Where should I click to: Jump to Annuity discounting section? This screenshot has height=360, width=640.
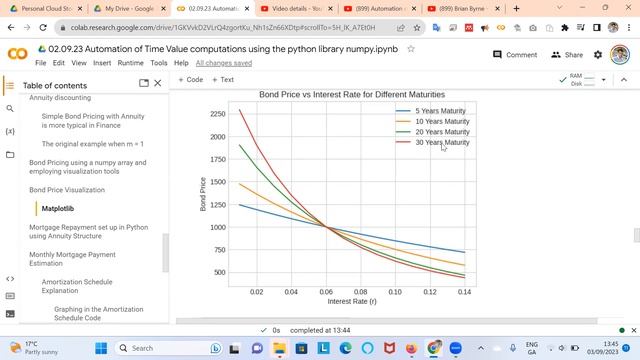60,98
